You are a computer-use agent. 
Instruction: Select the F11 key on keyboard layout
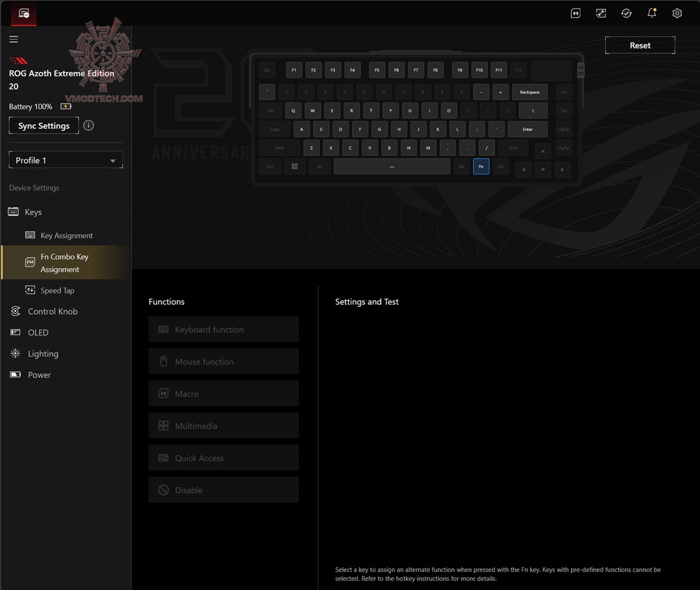click(498, 70)
